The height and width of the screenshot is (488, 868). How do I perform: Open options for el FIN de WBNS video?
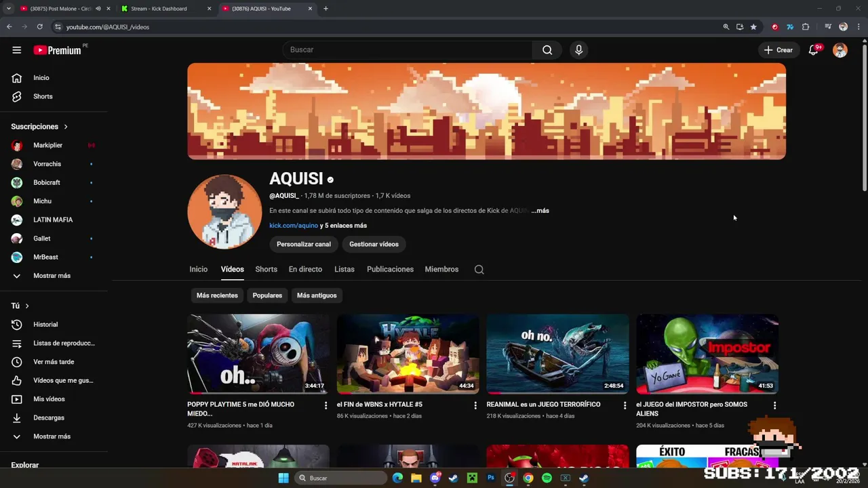point(475,405)
